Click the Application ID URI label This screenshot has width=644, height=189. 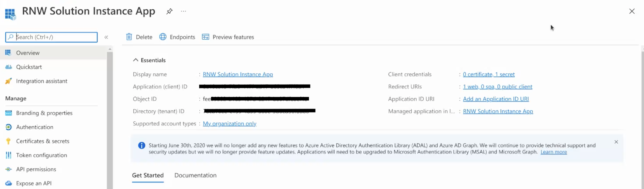click(411, 99)
